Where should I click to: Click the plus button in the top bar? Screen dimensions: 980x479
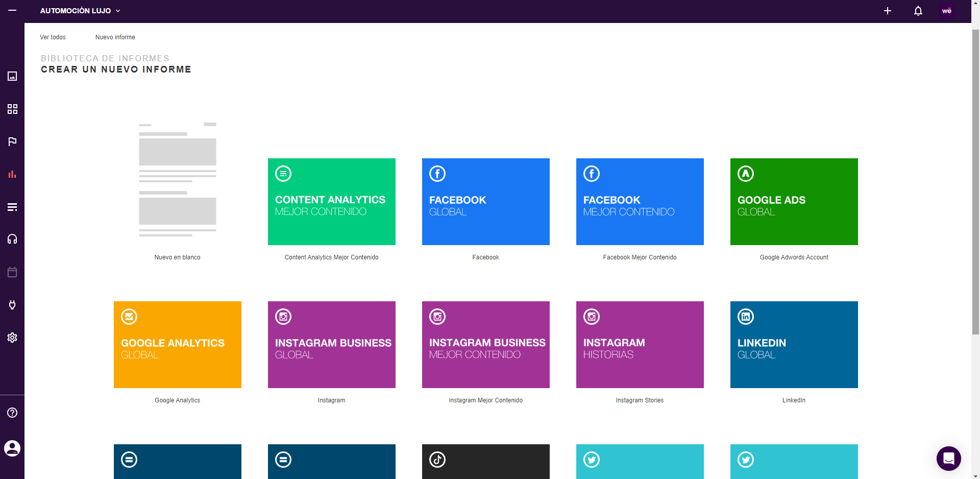tap(888, 11)
